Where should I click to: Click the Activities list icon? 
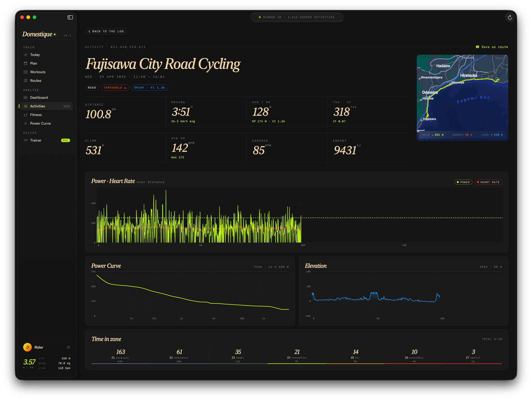26,106
